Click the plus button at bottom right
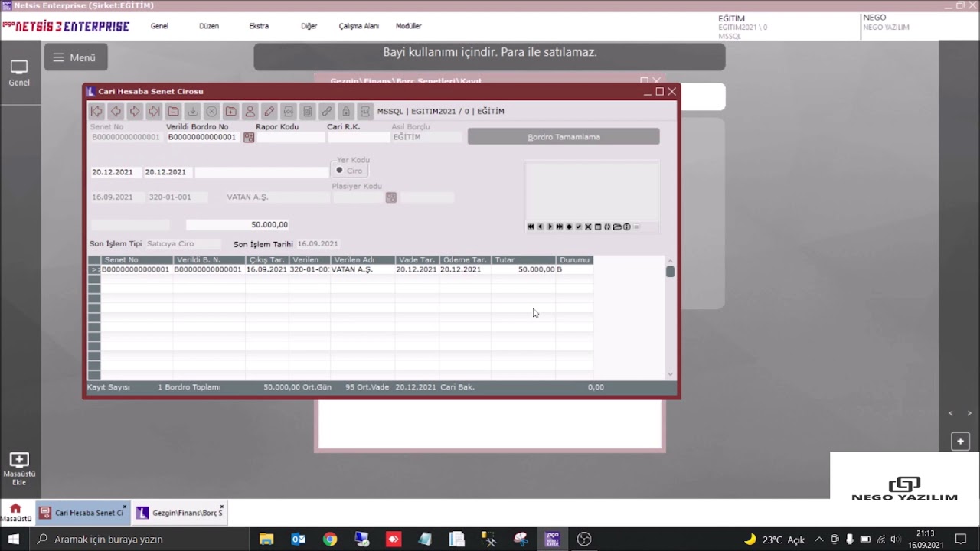 [x=960, y=442]
